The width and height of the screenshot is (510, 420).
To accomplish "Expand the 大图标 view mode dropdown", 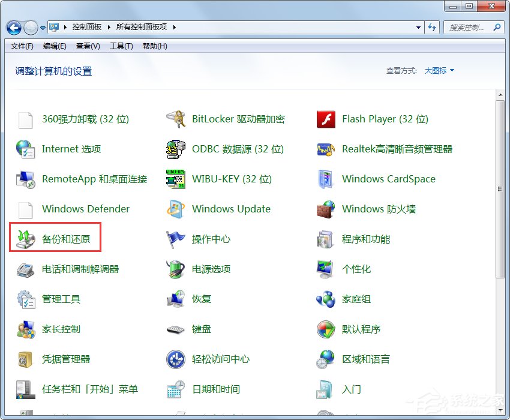I will click(439, 71).
